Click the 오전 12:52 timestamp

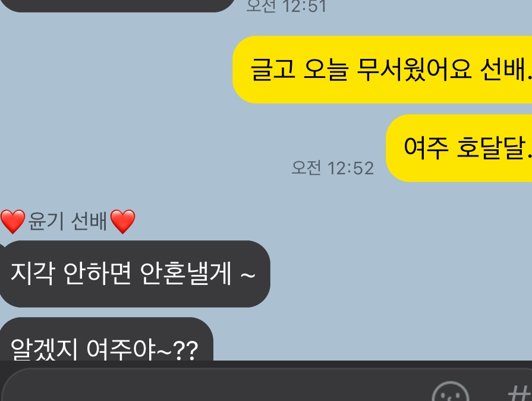click(332, 168)
